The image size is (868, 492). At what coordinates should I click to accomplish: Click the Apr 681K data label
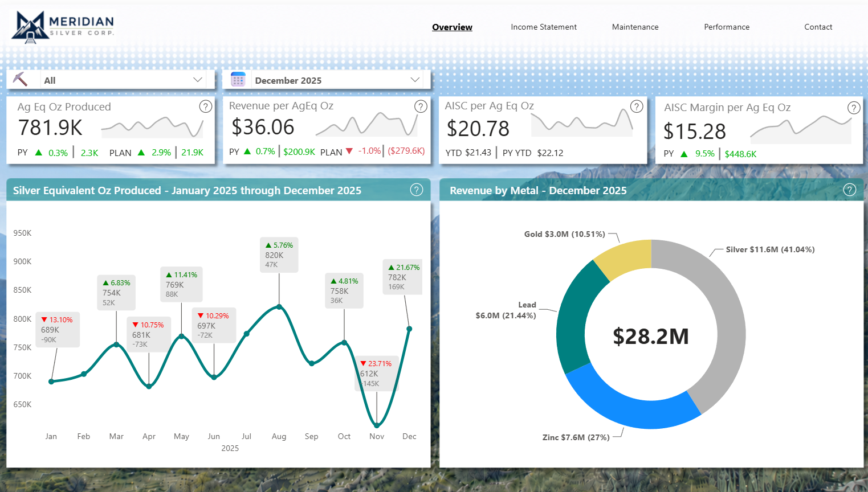(149, 335)
